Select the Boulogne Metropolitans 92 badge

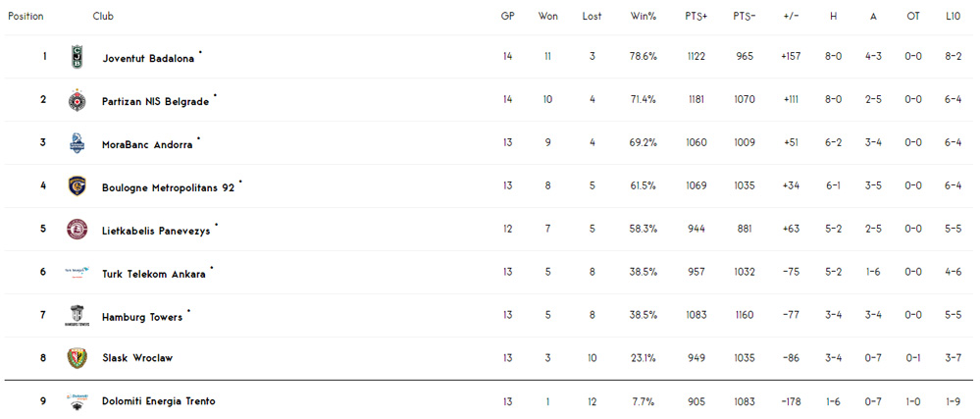click(77, 186)
